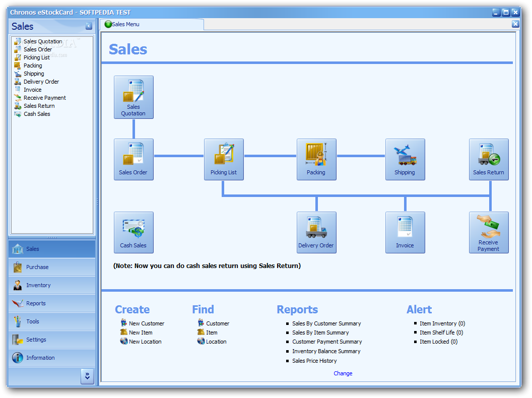Click New Location under Create
Image resolution: width=532 pixels, height=398 pixels.
coord(145,342)
